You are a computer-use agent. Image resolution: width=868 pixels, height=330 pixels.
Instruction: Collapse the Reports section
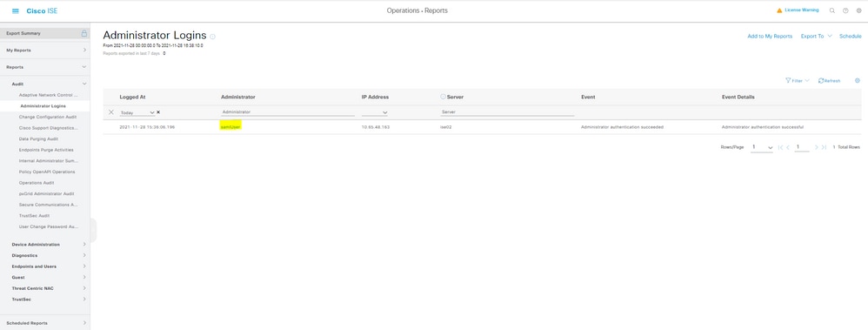tap(45, 67)
